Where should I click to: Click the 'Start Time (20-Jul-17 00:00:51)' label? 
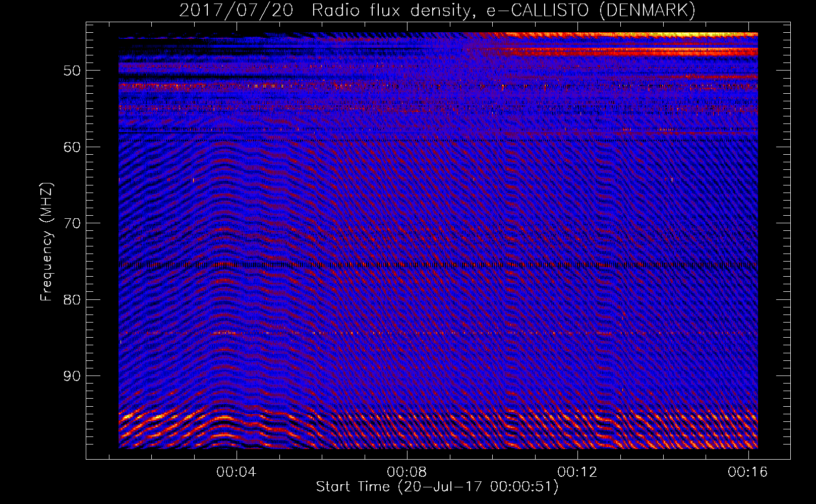[437, 487]
